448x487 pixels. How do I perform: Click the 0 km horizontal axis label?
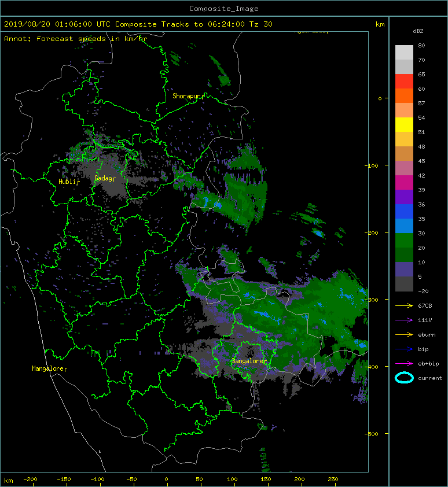[x=166, y=479]
